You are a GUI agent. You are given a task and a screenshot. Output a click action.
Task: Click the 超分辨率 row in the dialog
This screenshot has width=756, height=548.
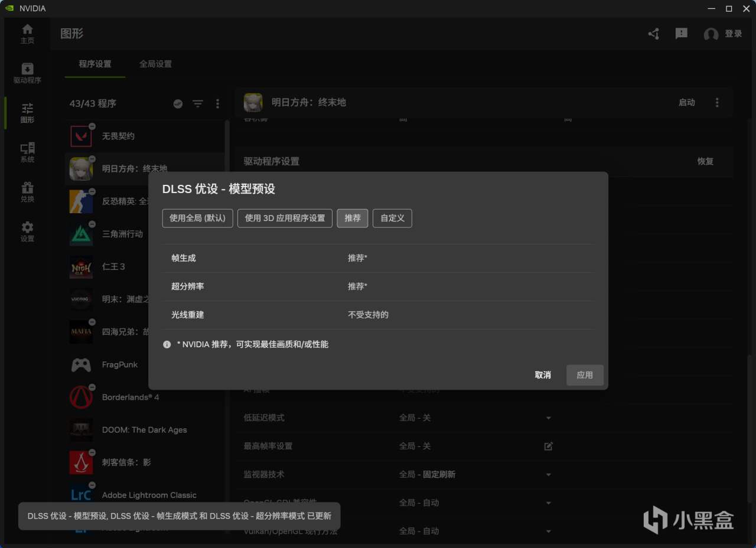click(379, 286)
